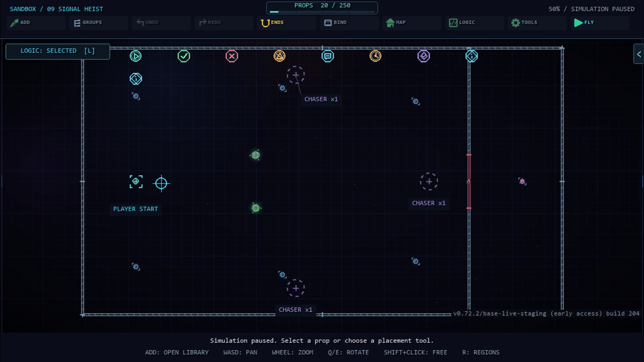Start FLY mode to test level
644x362 pixels.
click(x=600, y=22)
